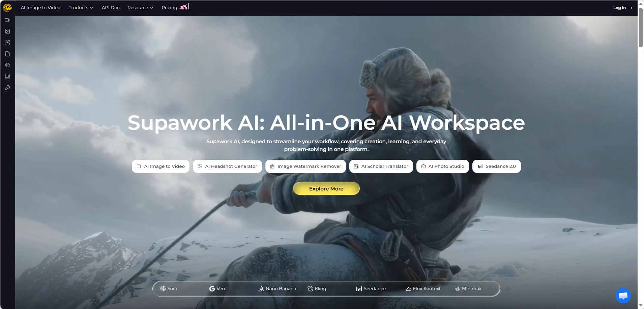Open the video camera sidebar tool
This screenshot has height=309, width=644.
[7, 20]
